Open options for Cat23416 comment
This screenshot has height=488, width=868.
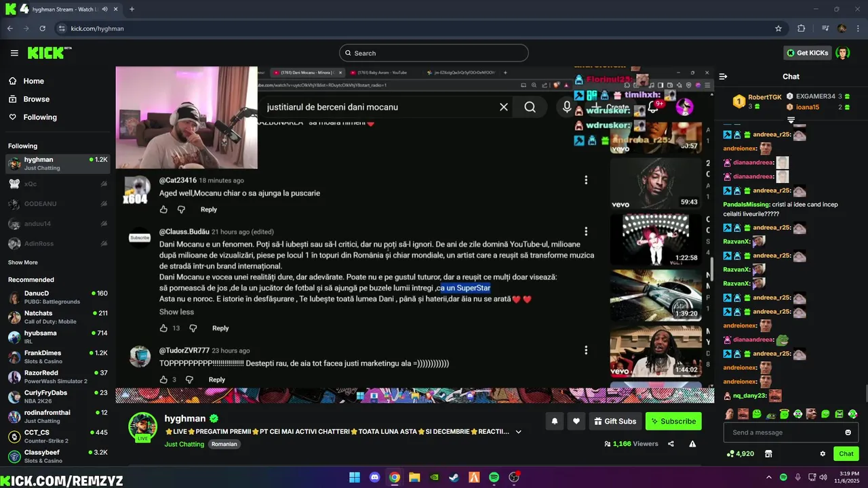click(586, 180)
